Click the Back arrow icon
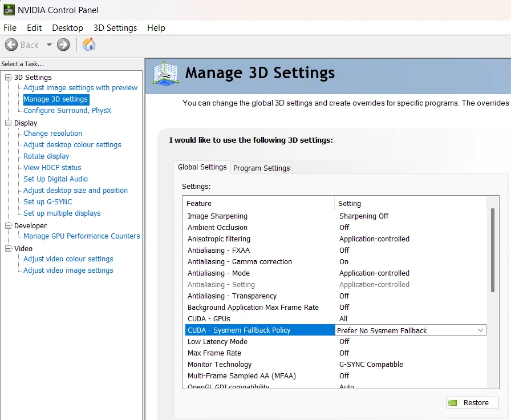Screen dimensions: 511x420 11,45
